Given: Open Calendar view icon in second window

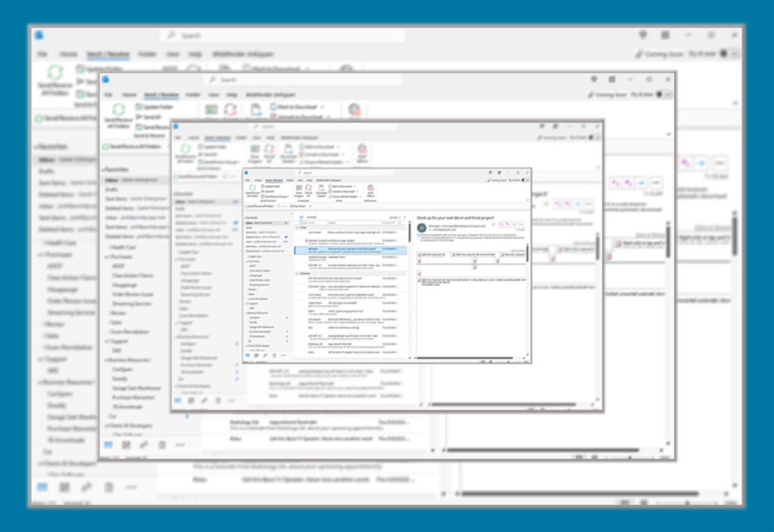Looking at the screenshot, I should [x=126, y=444].
